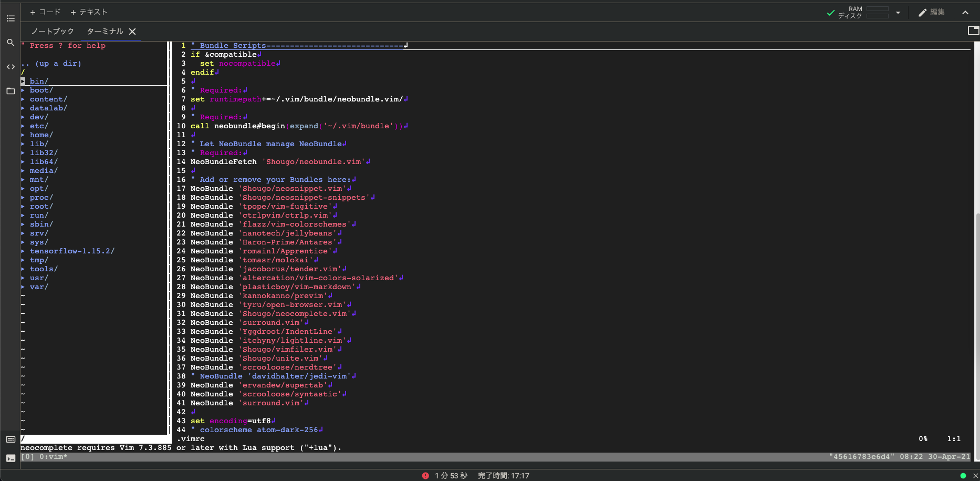Click the pencil editing mode icon
This screenshot has height=481, width=980.
[x=922, y=13]
